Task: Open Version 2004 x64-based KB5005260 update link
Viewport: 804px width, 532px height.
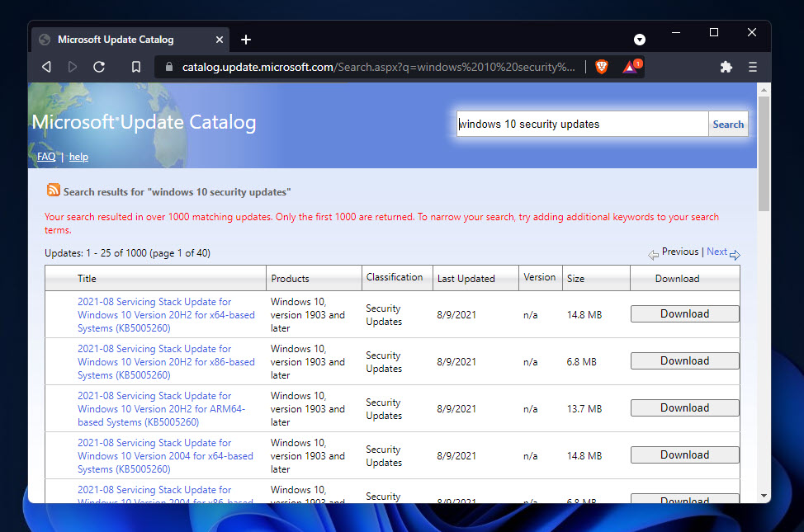Action: pyautogui.click(x=165, y=455)
